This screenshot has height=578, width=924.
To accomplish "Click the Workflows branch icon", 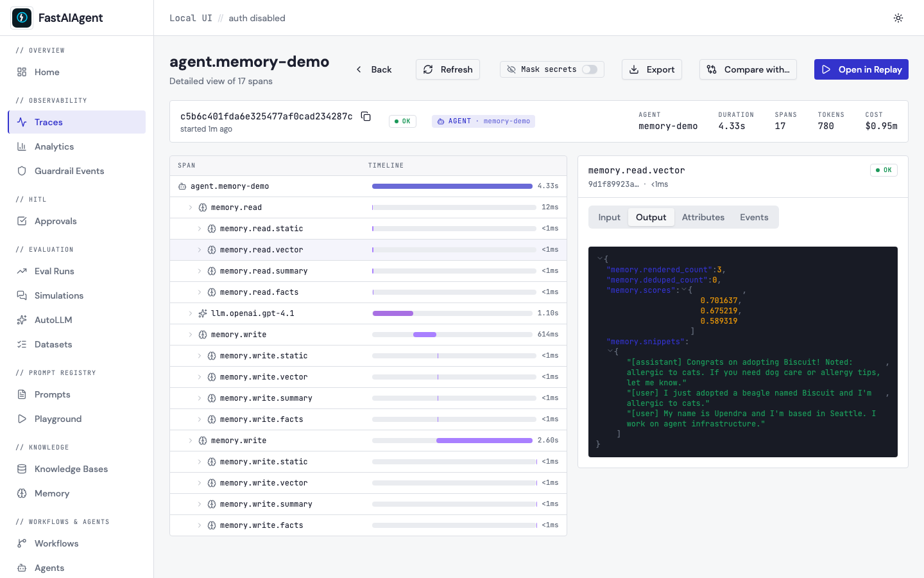I will (x=22, y=543).
